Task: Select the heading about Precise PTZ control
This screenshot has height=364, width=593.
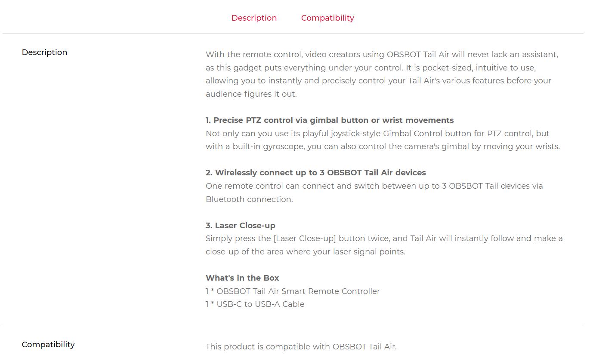Action: click(330, 120)
